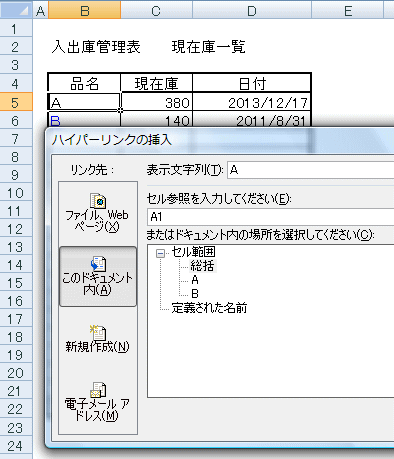
Task: Select column E header
Action: (348, 11)
